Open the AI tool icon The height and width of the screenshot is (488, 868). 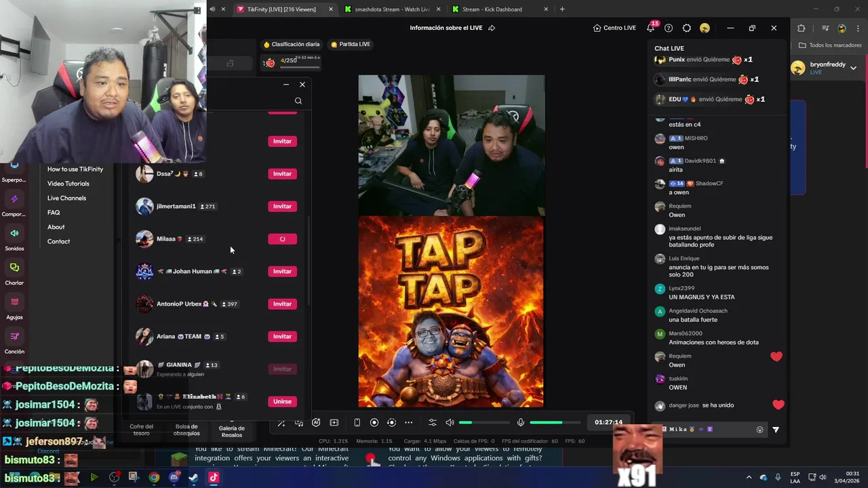(x=316, y=422)
